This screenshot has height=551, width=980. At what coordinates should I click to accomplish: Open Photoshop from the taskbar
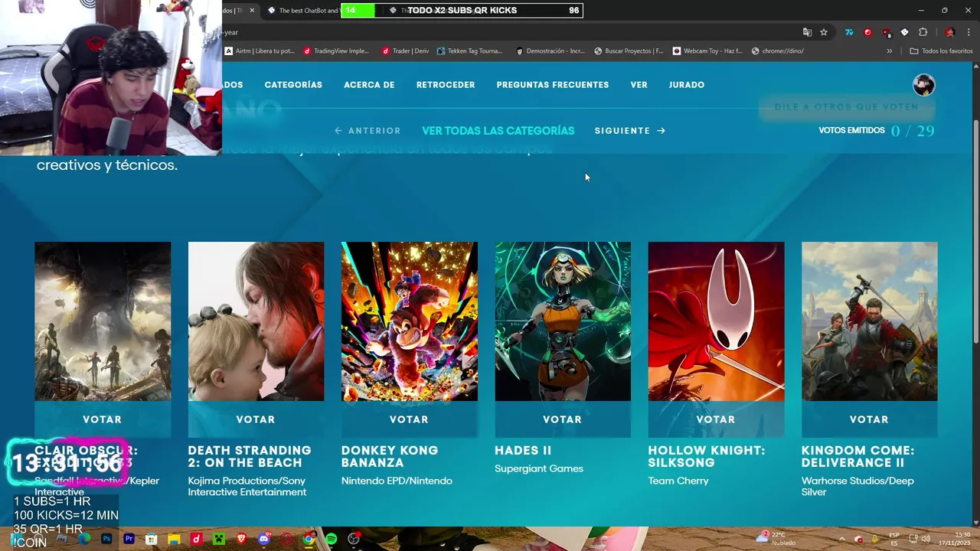[106, 539]
